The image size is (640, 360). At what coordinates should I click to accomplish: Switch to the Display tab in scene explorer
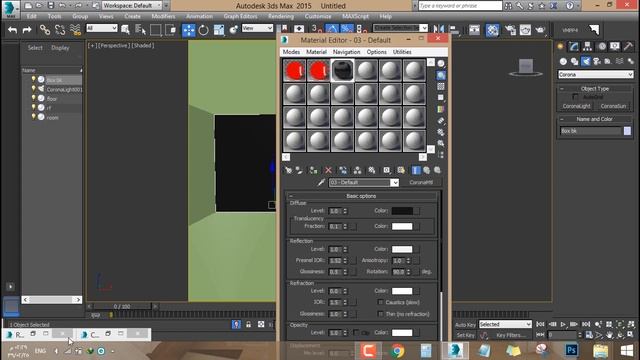tap(60, 48)
